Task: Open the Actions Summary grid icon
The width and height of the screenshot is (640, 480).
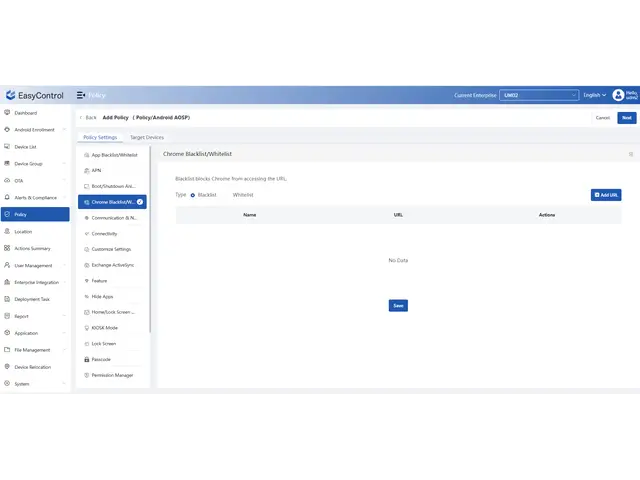Action: [x=7, y=248]
